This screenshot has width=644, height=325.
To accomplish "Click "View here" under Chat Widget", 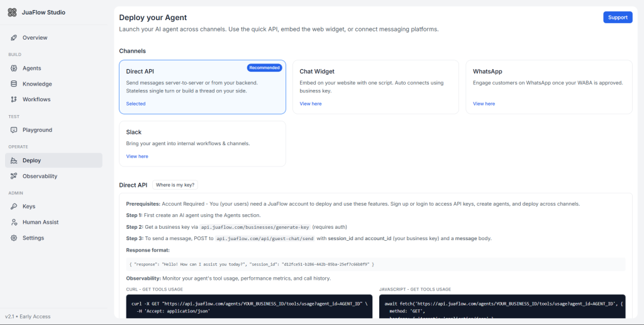I will 311,104.
